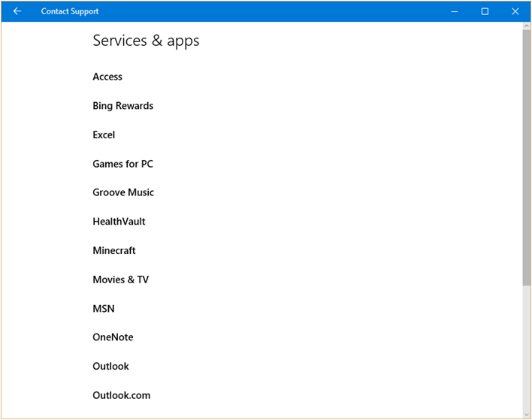
Task: Maximize the Contact Support window
Action: click(x=485, y=11)
